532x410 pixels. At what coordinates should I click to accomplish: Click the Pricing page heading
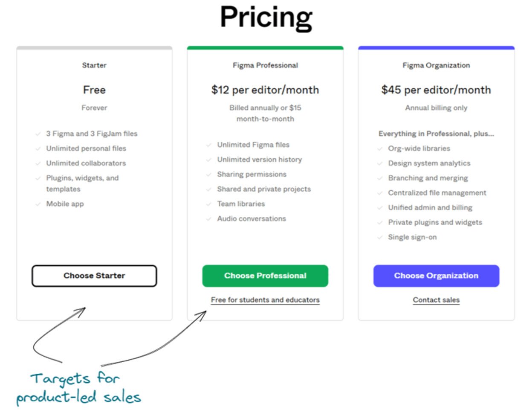266,18
